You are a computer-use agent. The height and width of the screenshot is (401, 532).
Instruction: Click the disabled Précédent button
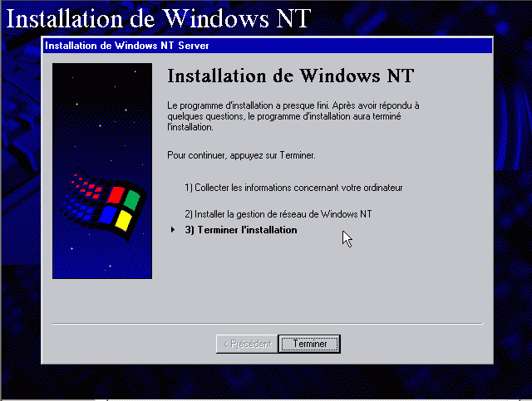click(x=247, y=344)
